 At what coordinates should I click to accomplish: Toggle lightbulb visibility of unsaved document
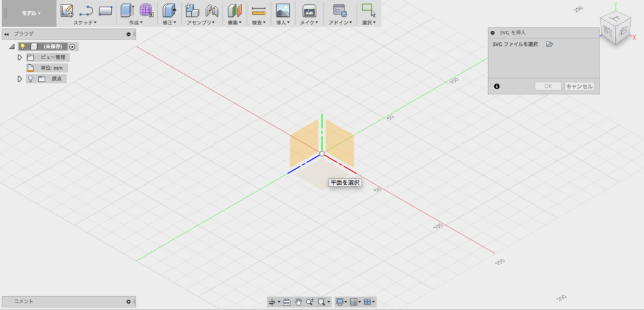tap(23, 47)
